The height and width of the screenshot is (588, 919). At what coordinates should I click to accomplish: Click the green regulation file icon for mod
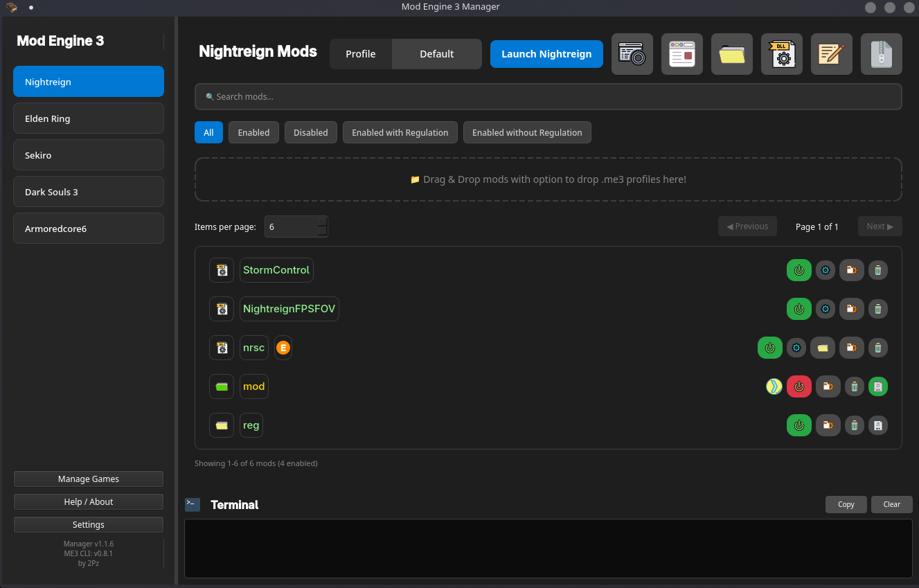point(877,386)
